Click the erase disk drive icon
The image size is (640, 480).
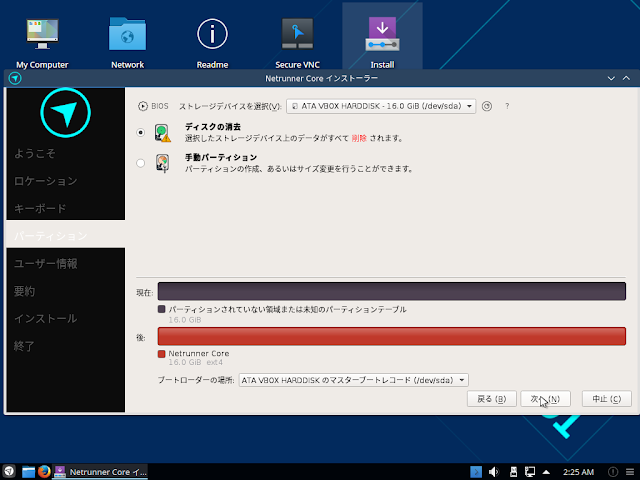point(162,133)
